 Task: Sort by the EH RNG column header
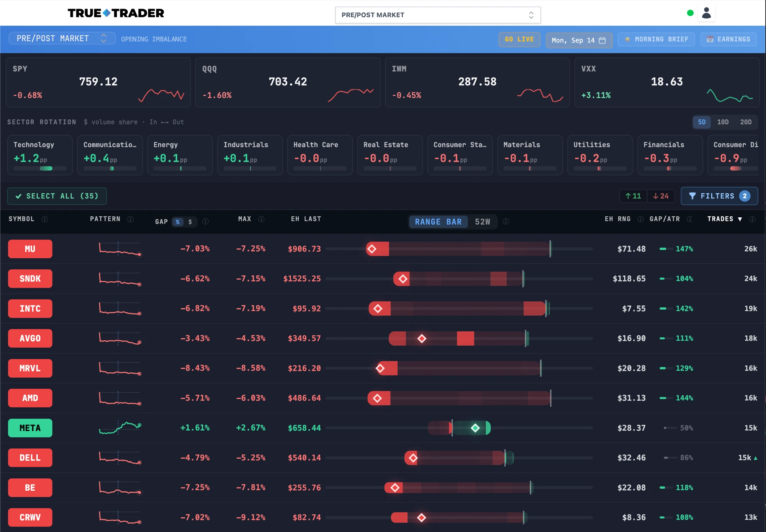pyautogui.click(x=617, y=219)
